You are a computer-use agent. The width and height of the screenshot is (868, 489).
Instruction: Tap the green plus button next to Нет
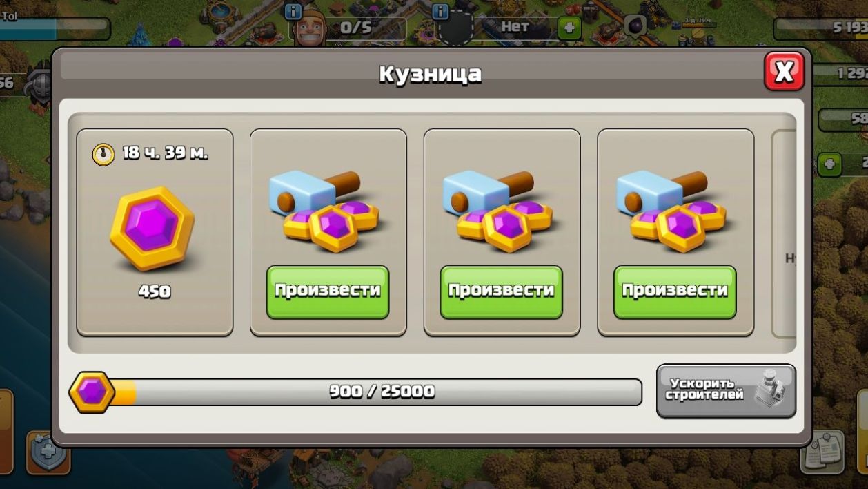pyautogui.click(x=569, y=28)
